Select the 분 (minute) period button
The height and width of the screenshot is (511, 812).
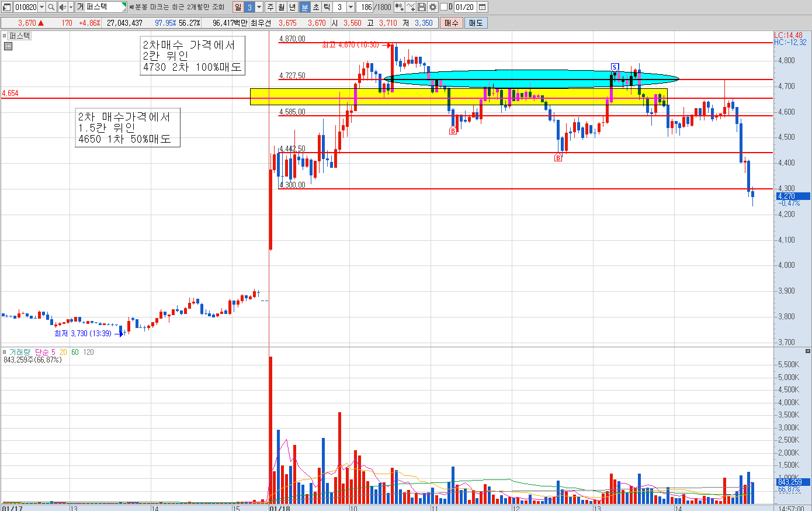pos(304,7)
